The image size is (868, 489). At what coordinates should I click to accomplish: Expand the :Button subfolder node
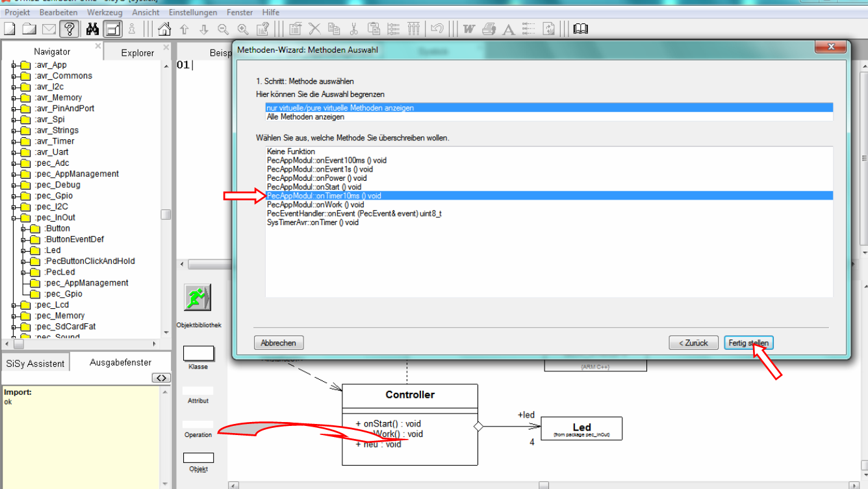(x=23, y=229)
